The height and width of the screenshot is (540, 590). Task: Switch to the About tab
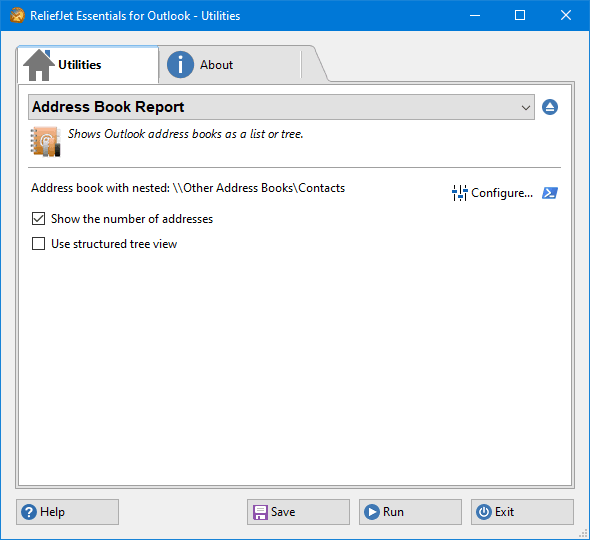click(x=231, y=65)
